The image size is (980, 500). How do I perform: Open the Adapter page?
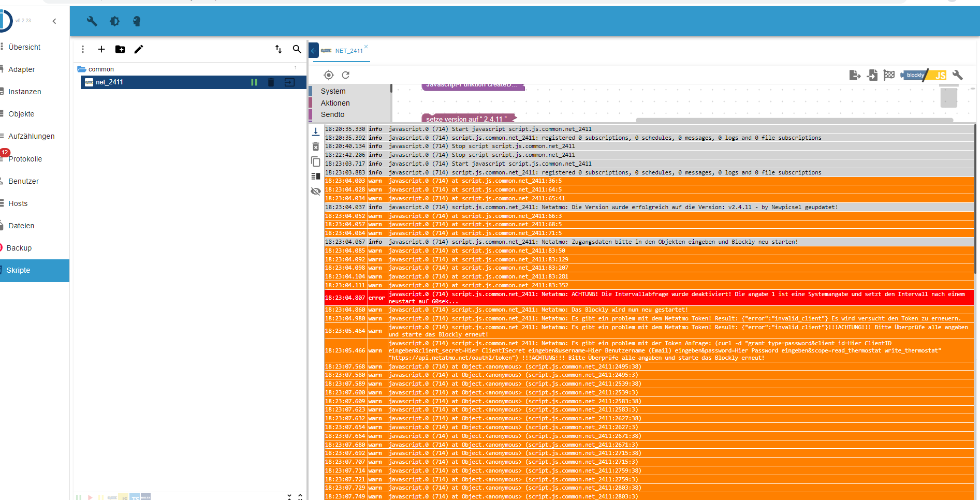coord(22,69)
